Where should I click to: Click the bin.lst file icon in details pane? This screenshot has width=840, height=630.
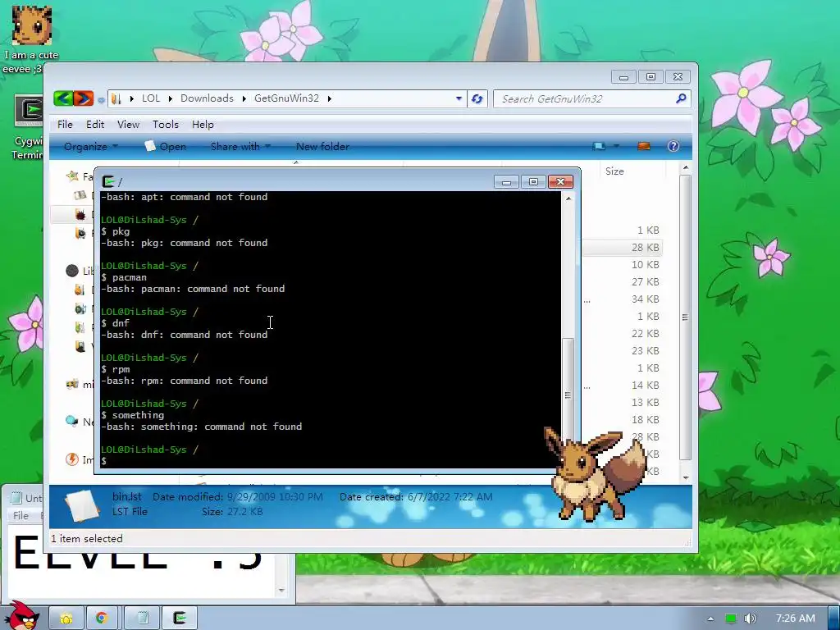click(81, 504)
